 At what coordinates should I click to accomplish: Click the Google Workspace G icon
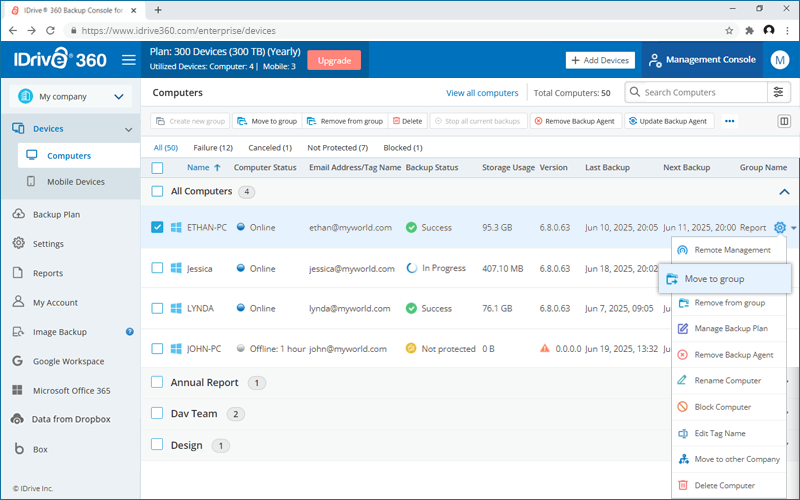click(x=17, y=361)
